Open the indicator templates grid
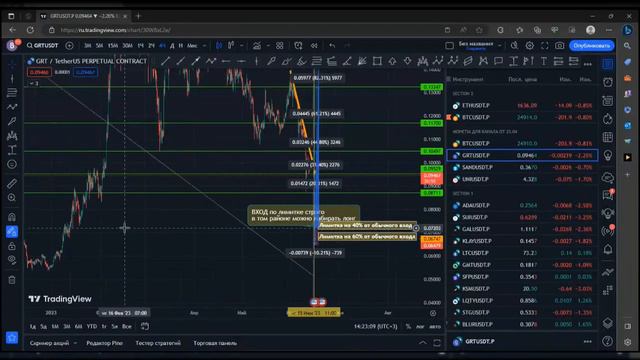640x360 pixels. click(280, 45)
